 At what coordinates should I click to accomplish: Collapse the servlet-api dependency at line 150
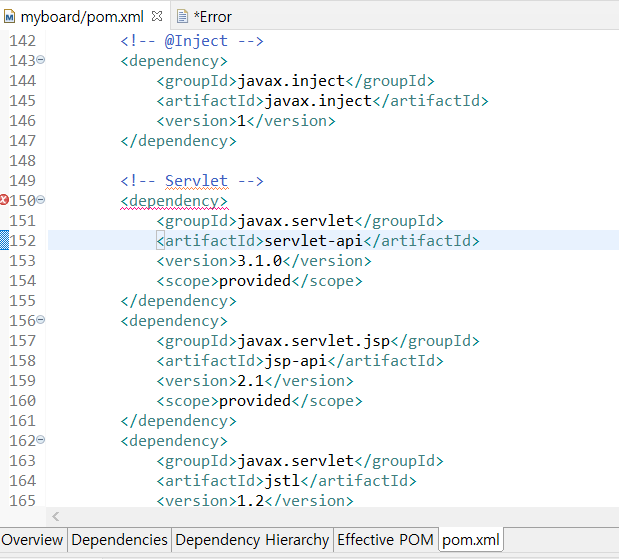coord(41,200)
